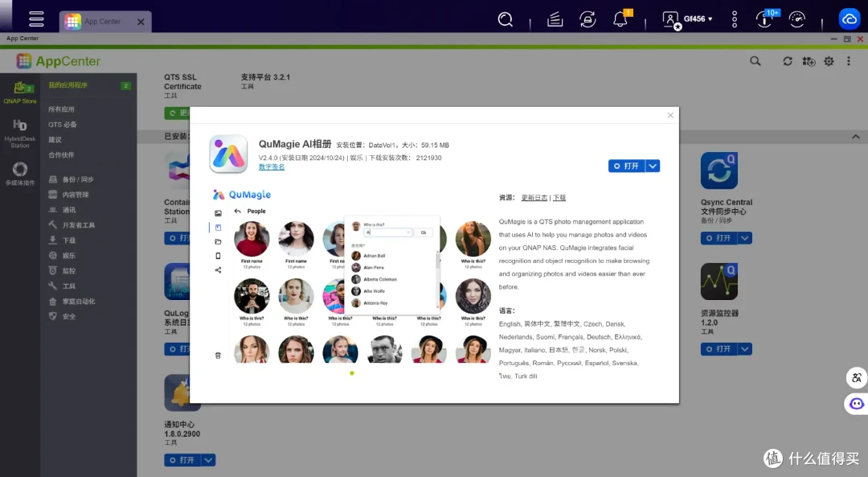Viewport: 868px width, 477px height.
Task: Open App Center more options menu
Action: coord(849,61)
